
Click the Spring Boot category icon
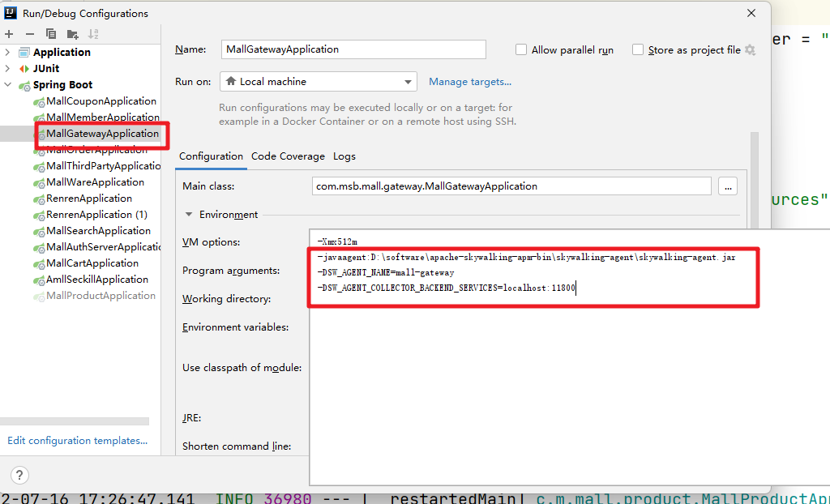pyautogui.click(x=24, y=85)
